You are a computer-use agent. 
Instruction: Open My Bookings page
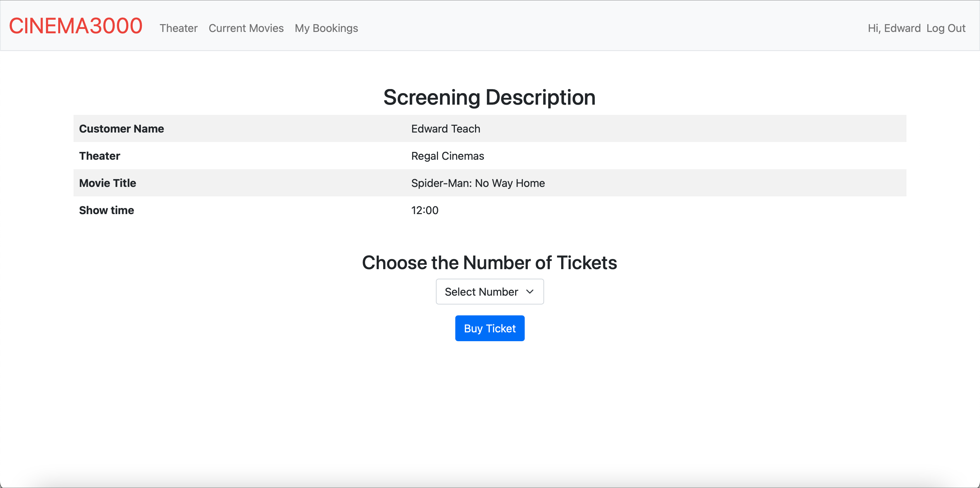[326, 28]
